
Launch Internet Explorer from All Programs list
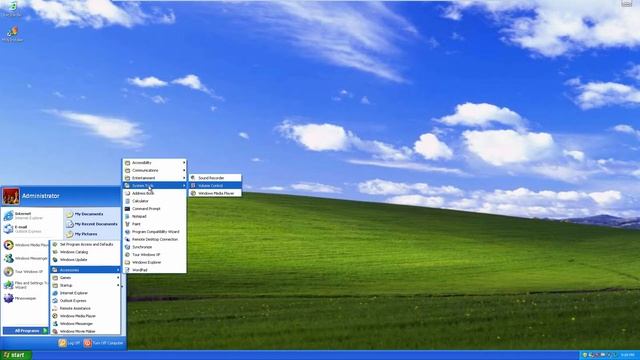coord(86,293)
